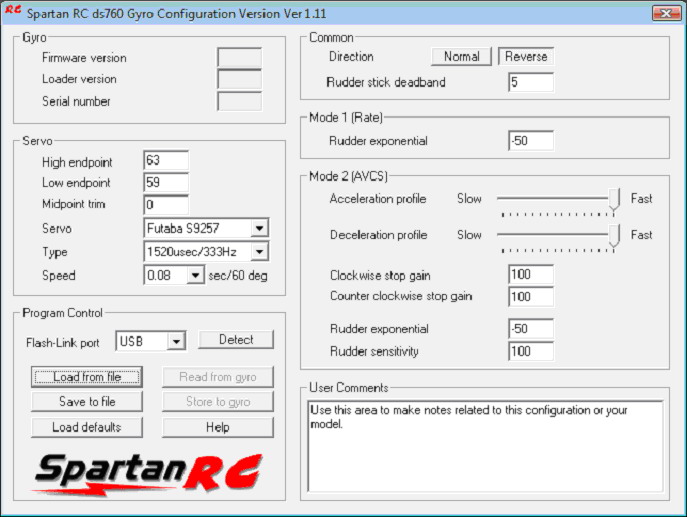Adjust the Deceleration profile slider
The width and height of the screenshot is (687, 517).
[x=614, y=235]
